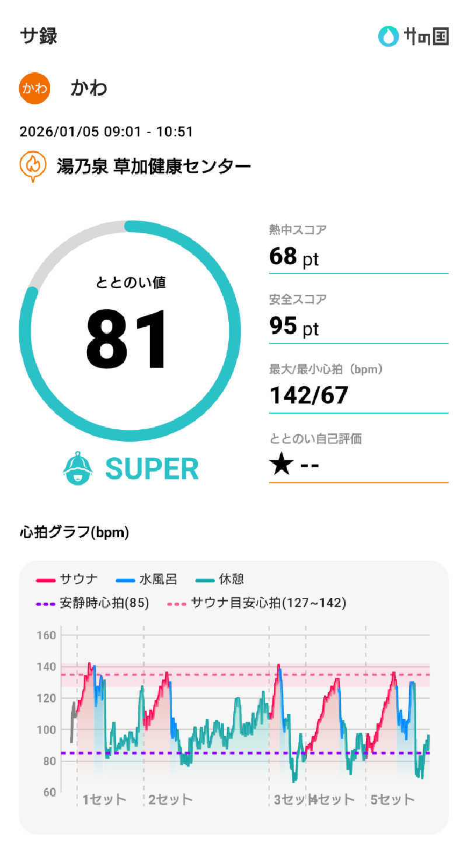Tap the orange sauna flame location icon
The width and height of the screenshot is (467, 868).
point(33,167)
